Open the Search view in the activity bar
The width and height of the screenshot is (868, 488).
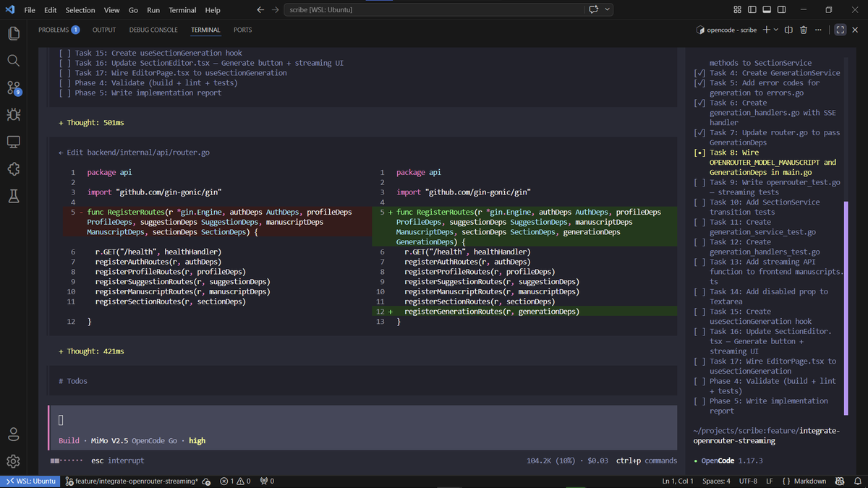point(14,60)
